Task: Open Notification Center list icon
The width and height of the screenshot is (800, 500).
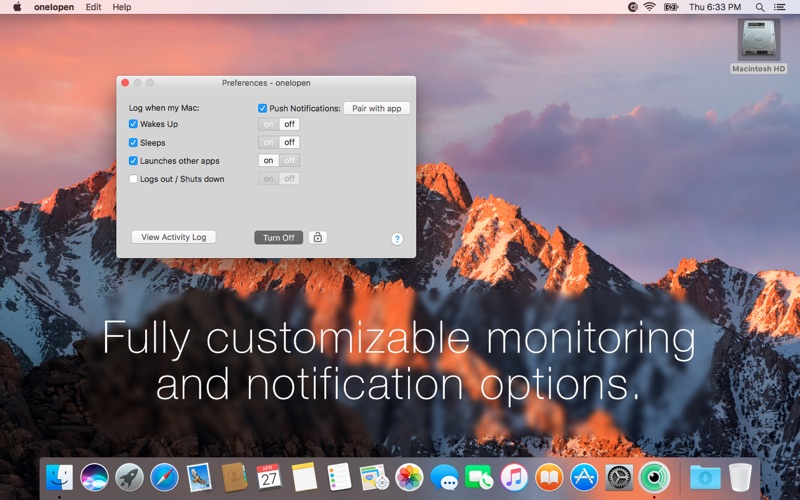Action: [x=780, y=7]
